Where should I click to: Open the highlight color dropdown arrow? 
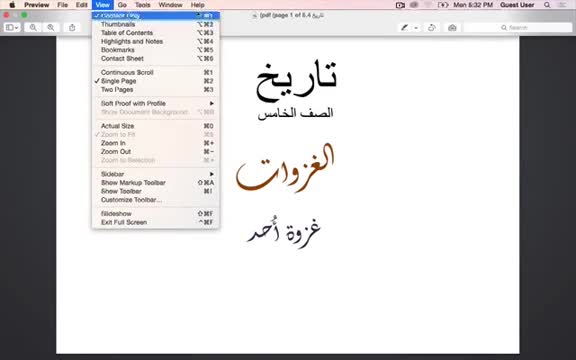click(x=416, y=28)
